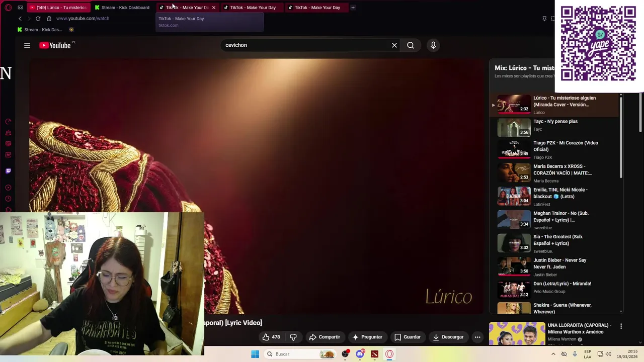Play 'Tayc - N'y pense plus'

click(554, 128)
